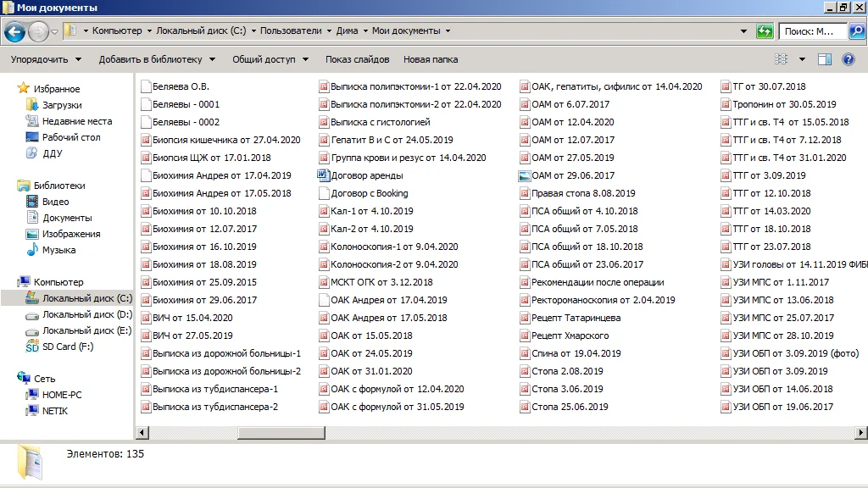The width and height of the screenshot is (868, 488).
Task: Open the change view icon
Action: tap(781, 59)
